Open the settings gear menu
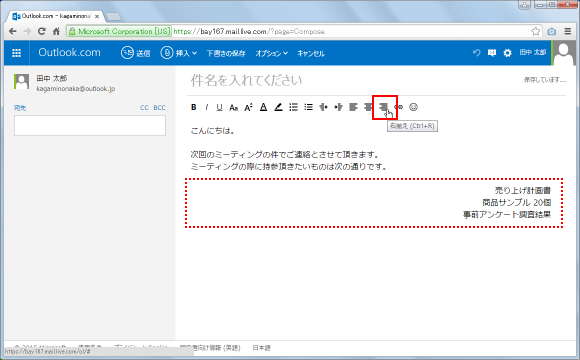580x360 pixels. [x=507, y=53]
